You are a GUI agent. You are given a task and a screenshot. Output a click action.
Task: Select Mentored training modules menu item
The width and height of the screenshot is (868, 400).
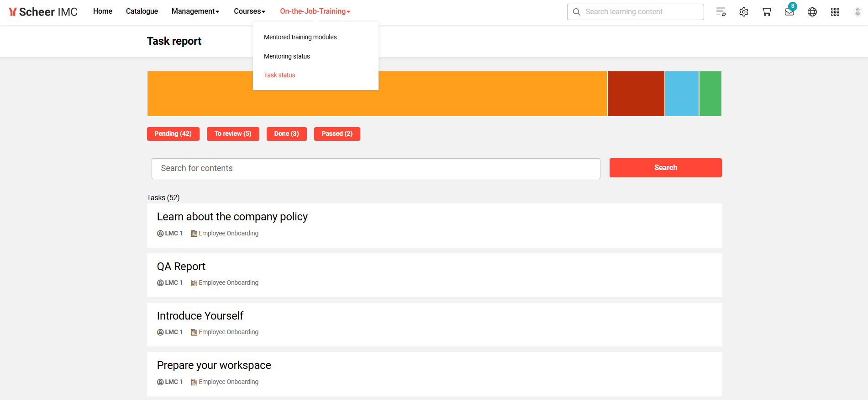tap(300, 37)
